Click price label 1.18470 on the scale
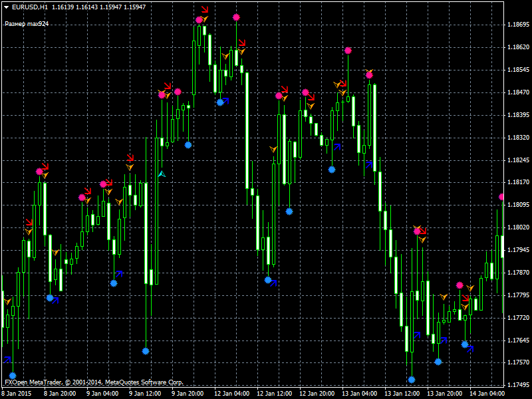The width and height of the screenshot is (532, 399). (518, 92)
